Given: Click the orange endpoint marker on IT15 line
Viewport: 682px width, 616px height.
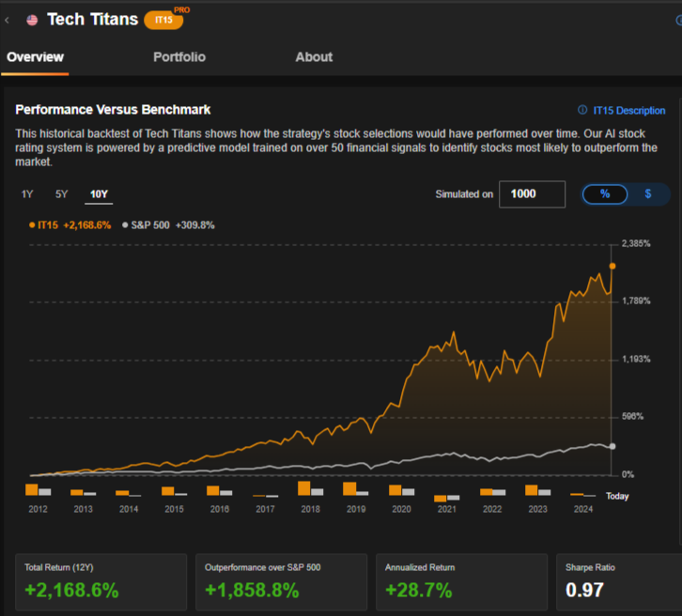Looking at the screenshot, I should click(612, 266).
